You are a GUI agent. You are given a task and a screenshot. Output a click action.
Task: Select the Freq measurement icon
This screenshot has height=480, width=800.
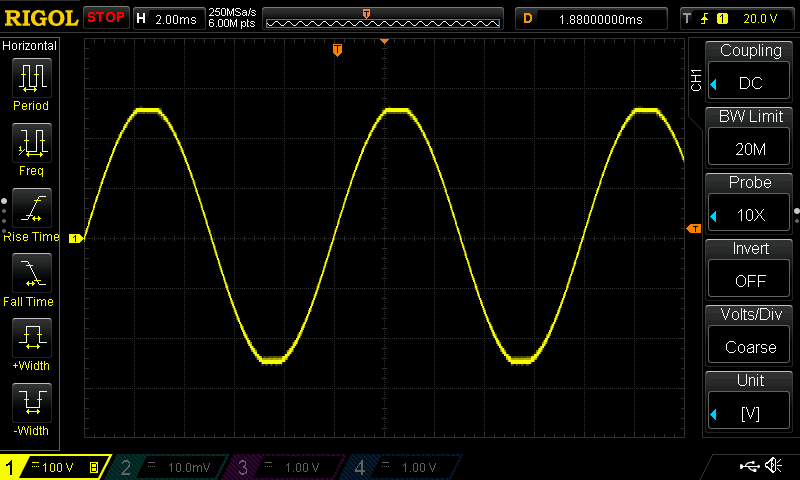(x=32, y=142)
